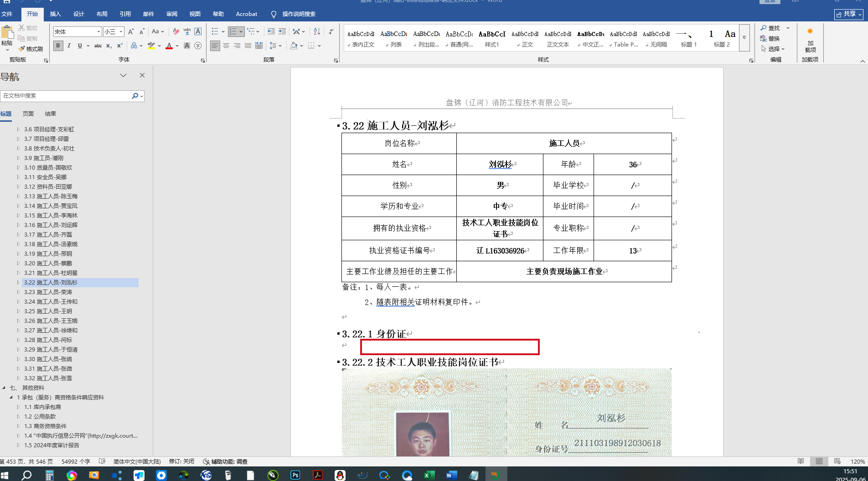Jump to 3.9 施工员-潘刚 in navigation
This screenshot has width=868, height=481.
point(44,158)
